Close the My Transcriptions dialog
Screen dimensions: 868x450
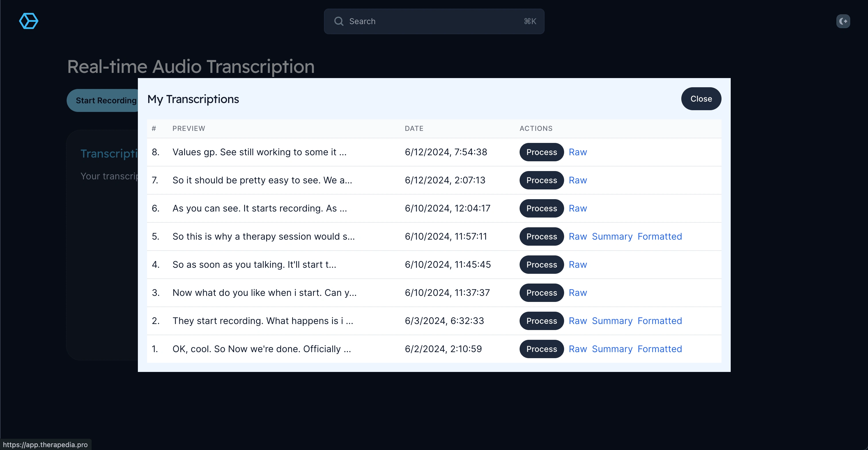coord(701,99)
